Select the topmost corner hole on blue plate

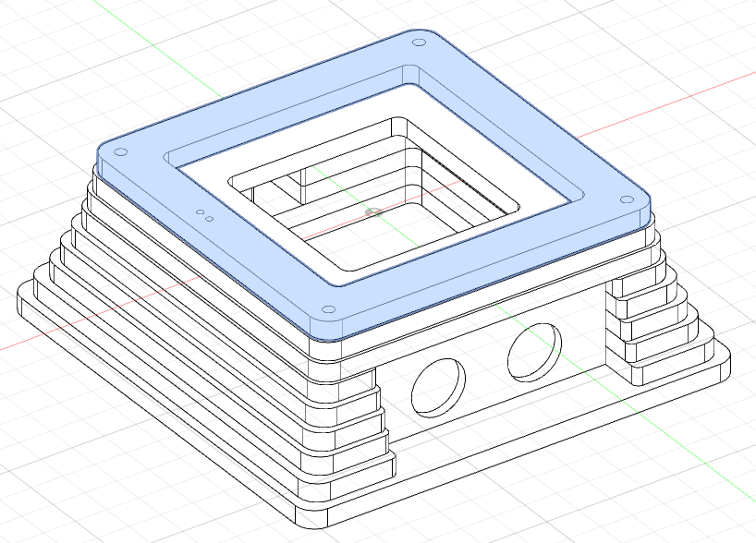pos(418,42)
